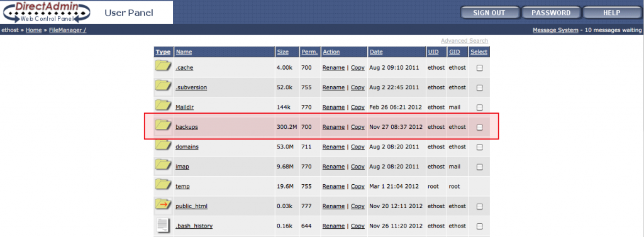Open the Message System link
The width and height of the screenshot is (644, 237).
pos(555,30)
